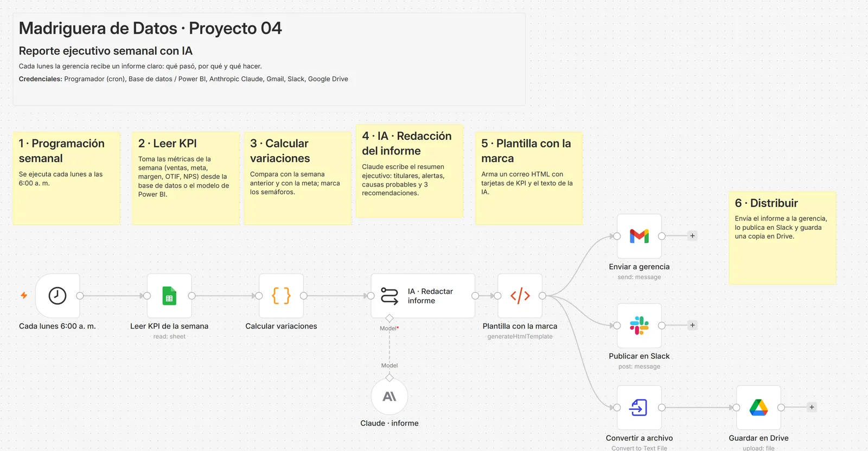Open the HTML Plantilla con la marca node
868x451 pixels.
click(520, 295)
